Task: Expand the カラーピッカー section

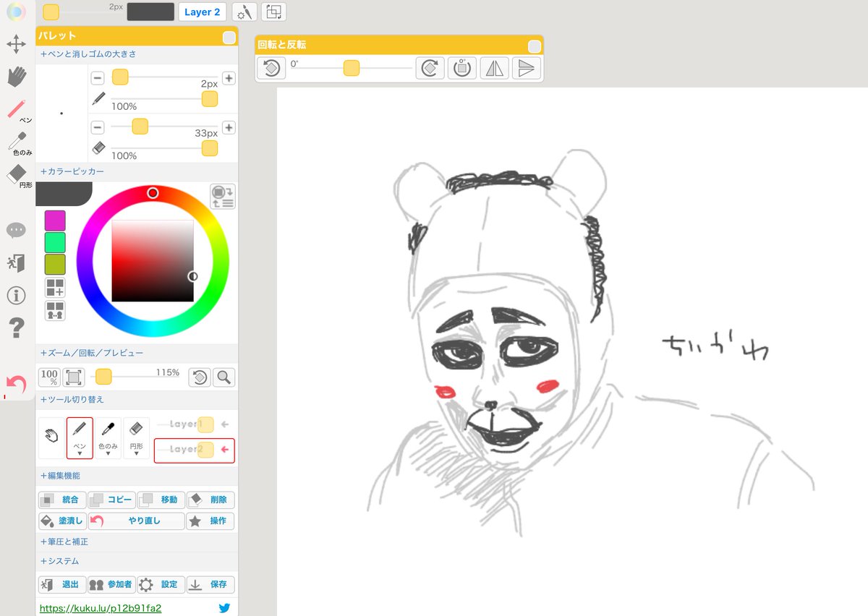Action: click(x=72, y=171)
